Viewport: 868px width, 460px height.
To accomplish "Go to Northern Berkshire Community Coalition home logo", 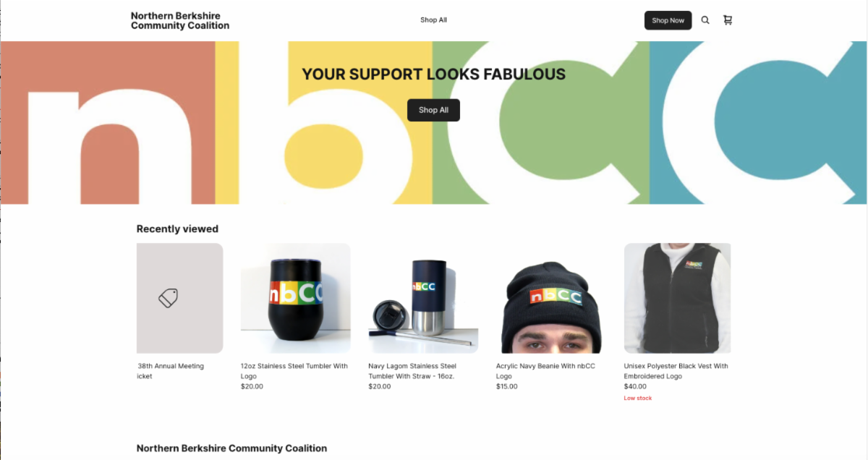I will (x=180, y=20).
